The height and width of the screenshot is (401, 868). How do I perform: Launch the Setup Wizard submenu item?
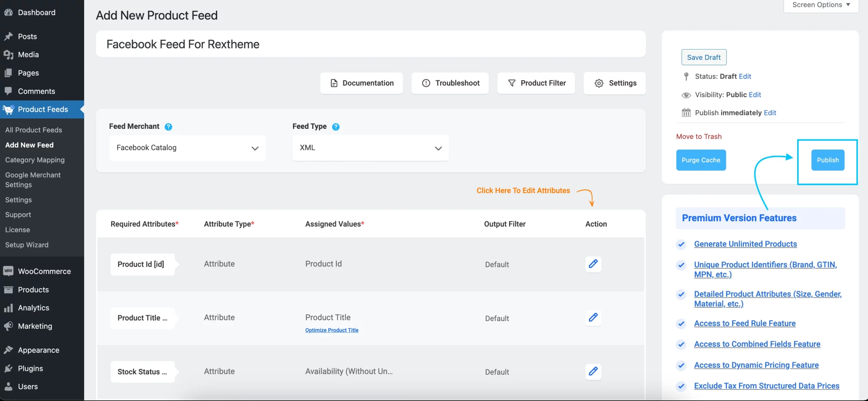(27, 245)
